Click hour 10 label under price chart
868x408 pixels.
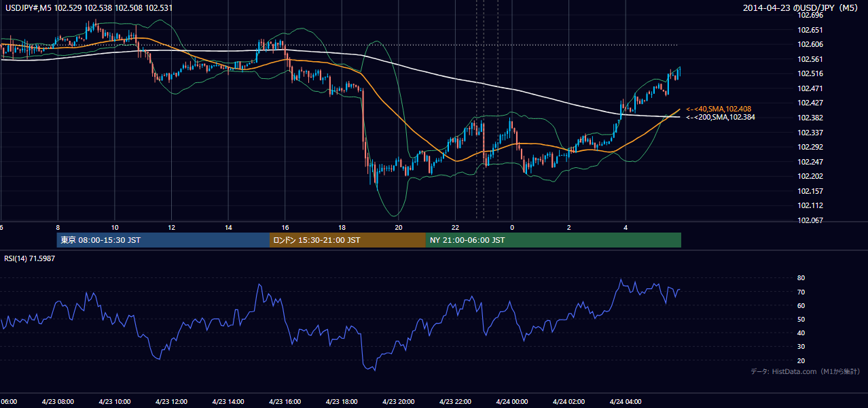point(115,227)
